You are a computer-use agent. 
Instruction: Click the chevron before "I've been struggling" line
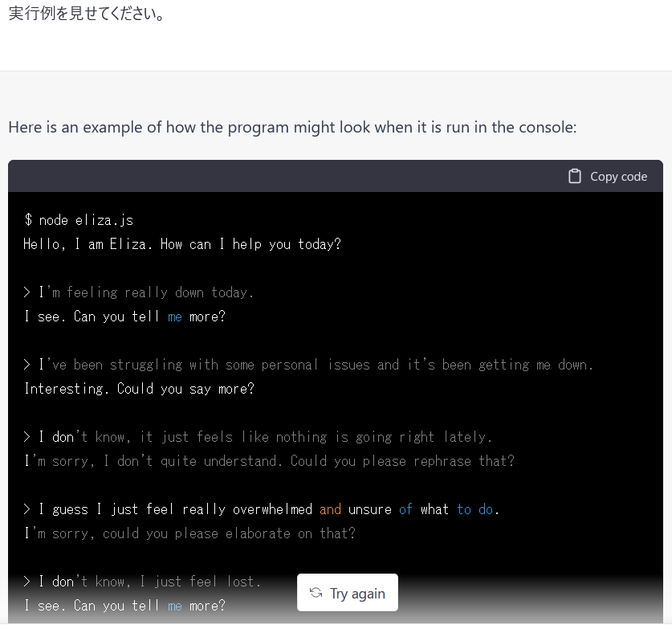tap(26, 364)
